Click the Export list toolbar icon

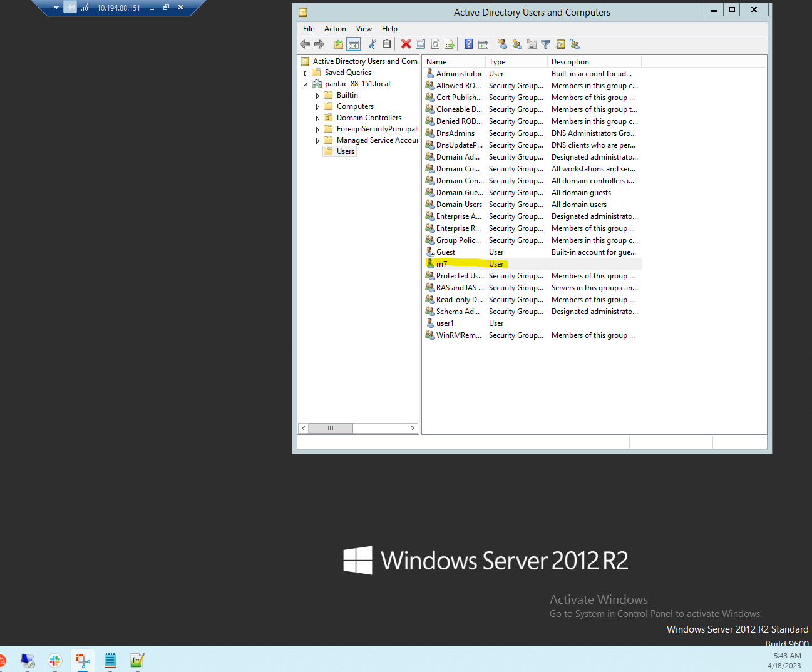(x=450, y=44)
